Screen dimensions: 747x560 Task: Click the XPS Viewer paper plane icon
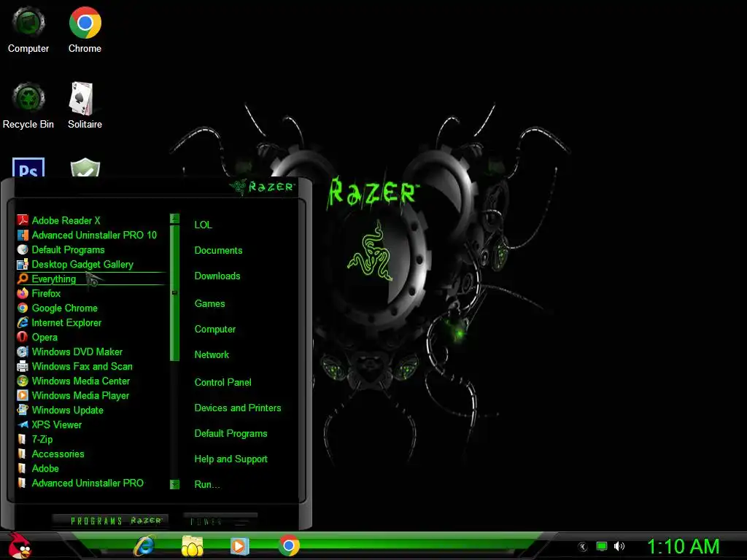tap(23, 424)
